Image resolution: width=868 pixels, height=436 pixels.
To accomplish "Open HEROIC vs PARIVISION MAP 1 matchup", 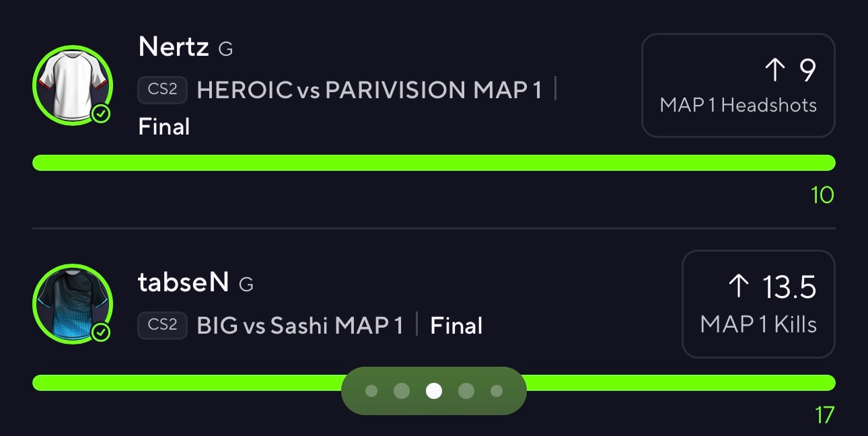I will tap(369, 90).
